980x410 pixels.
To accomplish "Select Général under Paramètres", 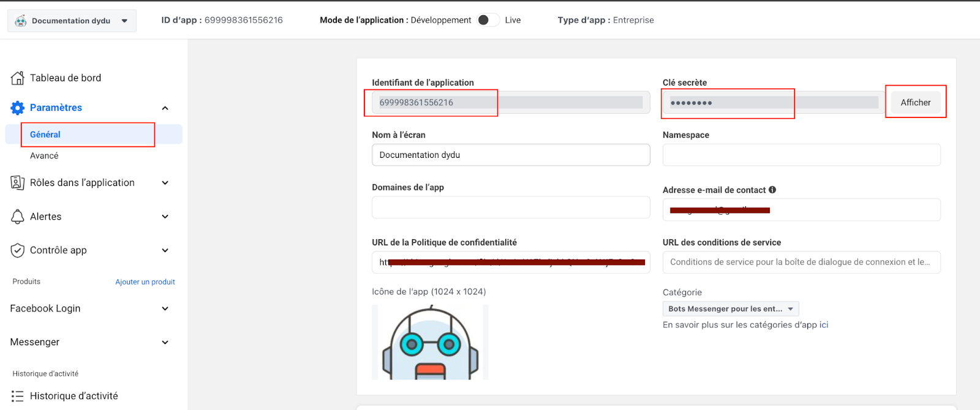I will pyautogui.click(x=45, y=135).
